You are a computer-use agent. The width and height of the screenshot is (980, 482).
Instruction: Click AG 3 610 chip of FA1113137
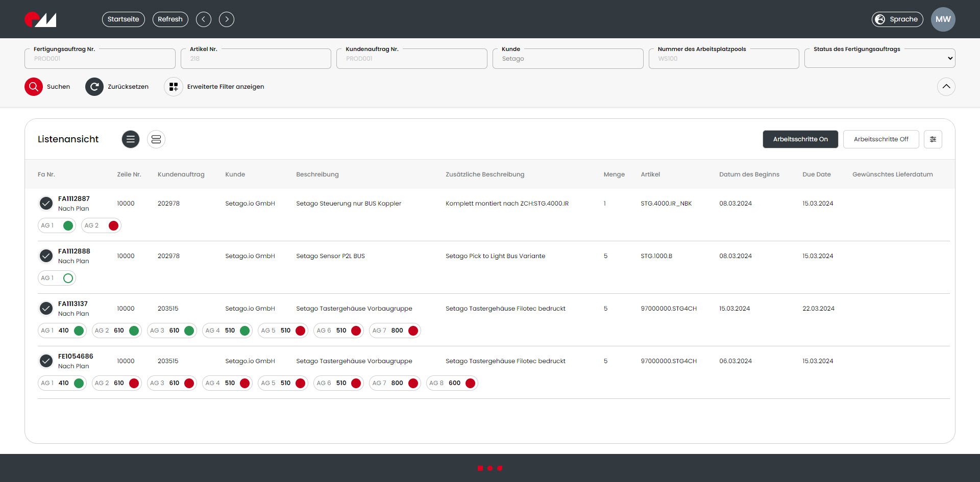[172, 331]
